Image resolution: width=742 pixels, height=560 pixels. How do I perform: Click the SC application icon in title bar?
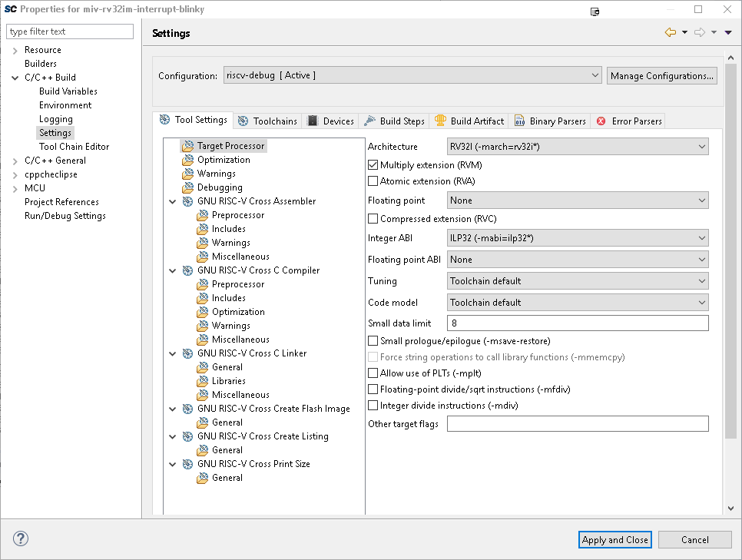11,9
